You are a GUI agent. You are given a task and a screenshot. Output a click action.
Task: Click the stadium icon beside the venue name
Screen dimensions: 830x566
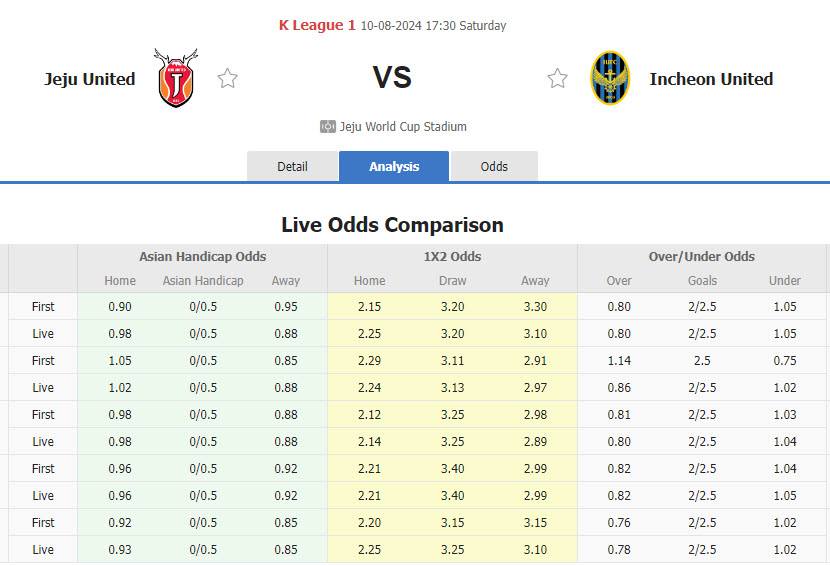pos(327,127)
